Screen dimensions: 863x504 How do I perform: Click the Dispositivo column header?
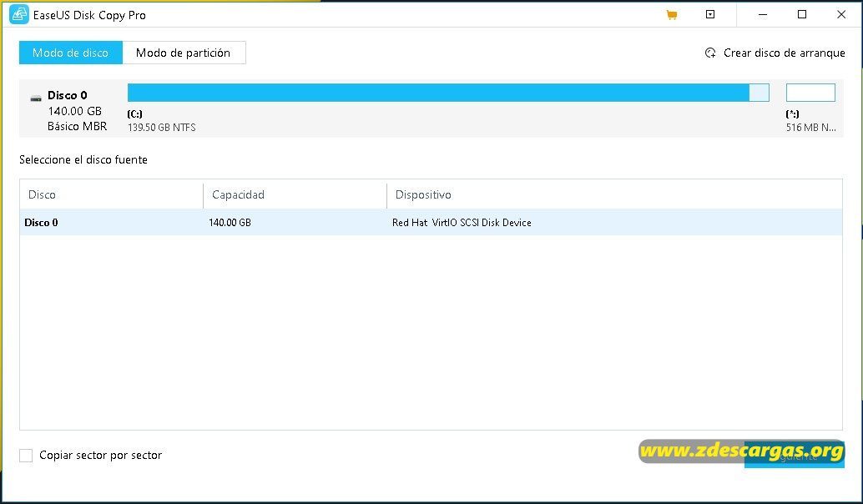click(x=614, y=194)
